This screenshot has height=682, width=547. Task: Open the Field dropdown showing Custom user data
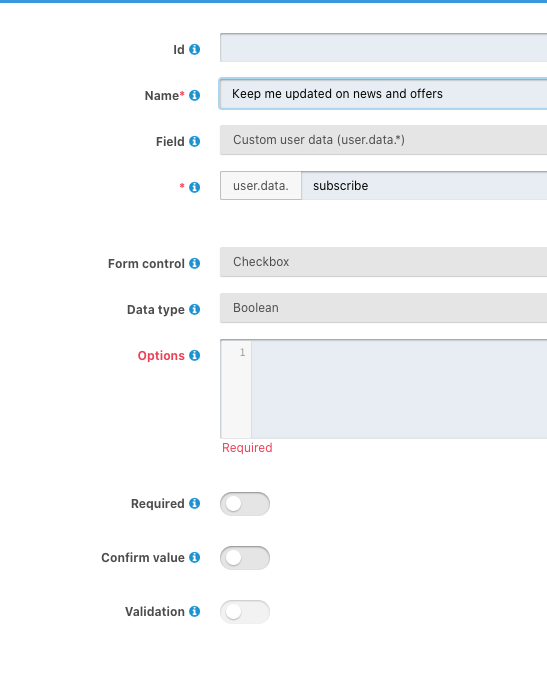point(384,140)
